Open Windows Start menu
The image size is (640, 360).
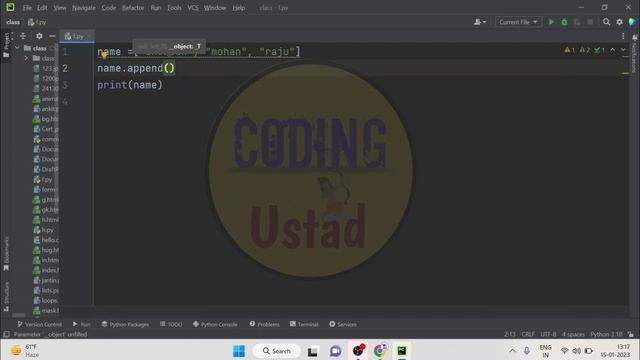[x=239, y=351]
